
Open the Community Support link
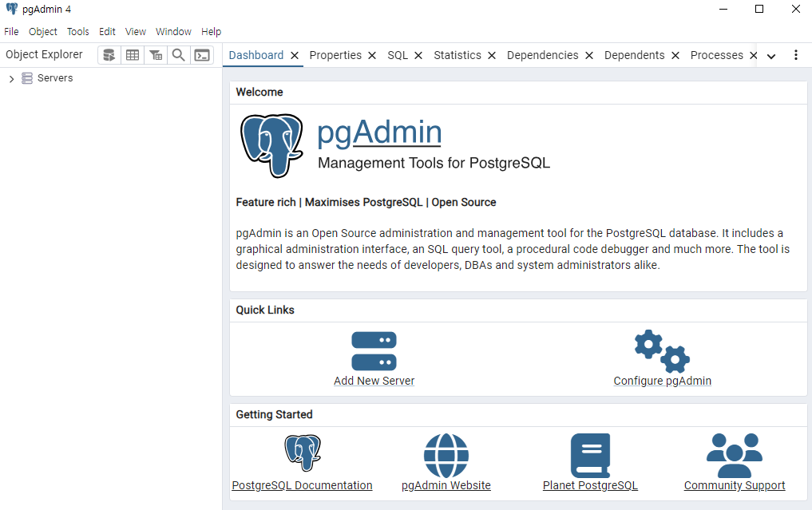(735, 485)
